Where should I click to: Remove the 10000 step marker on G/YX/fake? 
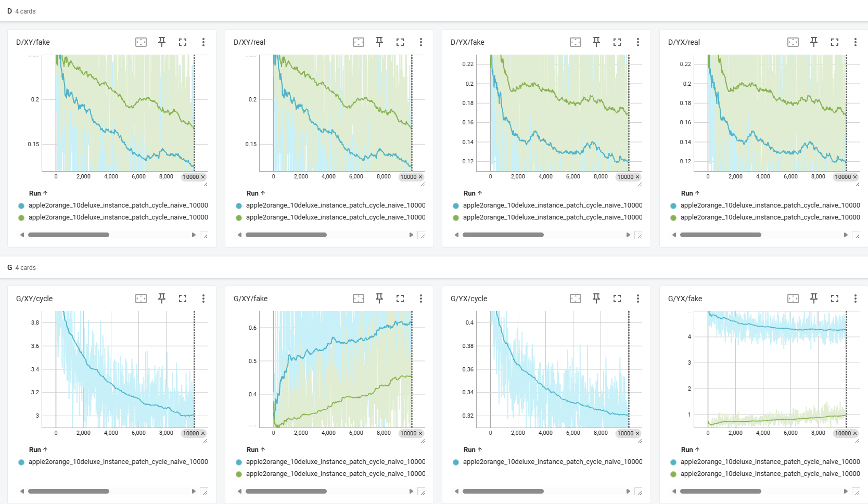855,433
